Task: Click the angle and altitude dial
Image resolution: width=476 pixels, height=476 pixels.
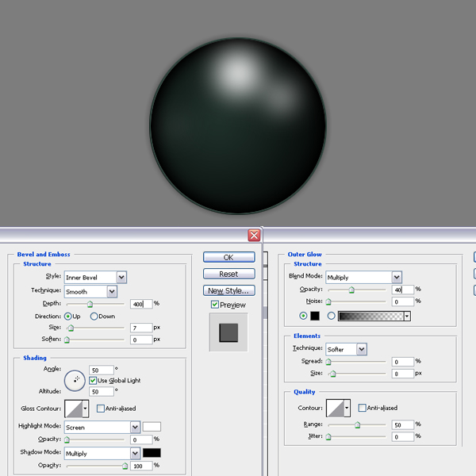Action: click(75, 380)
